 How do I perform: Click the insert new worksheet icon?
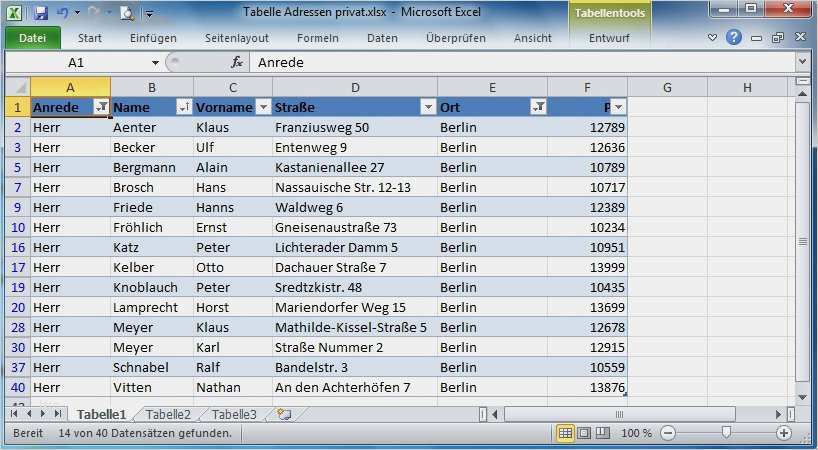[x=284, y=414]
